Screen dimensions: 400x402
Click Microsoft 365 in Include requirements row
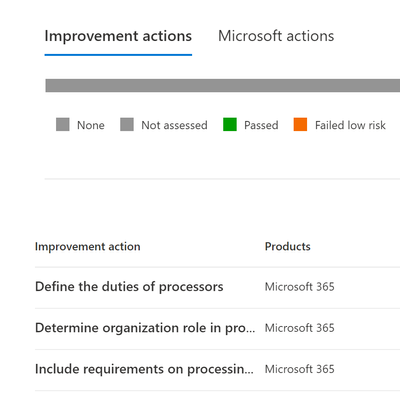(x=299, y=369)
